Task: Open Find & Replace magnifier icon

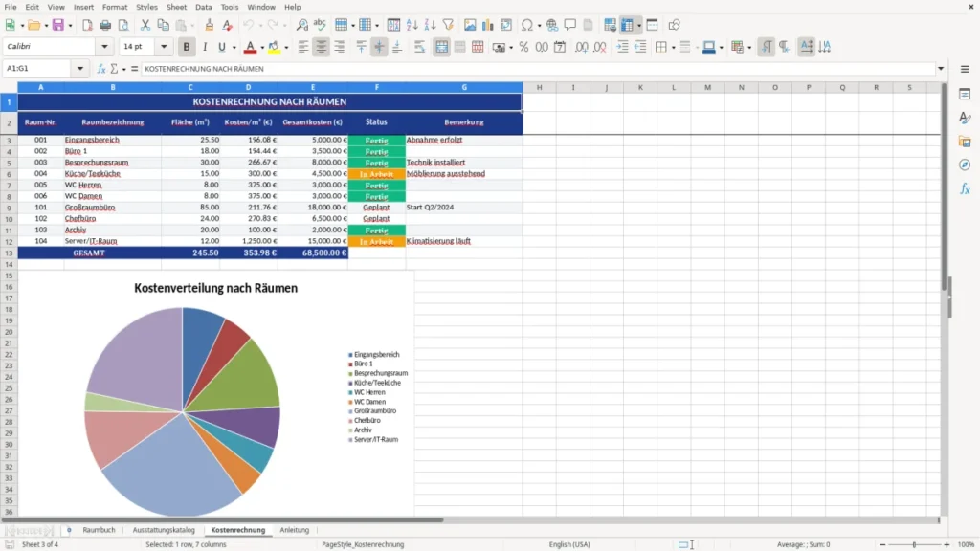Action: pos(301,25)
